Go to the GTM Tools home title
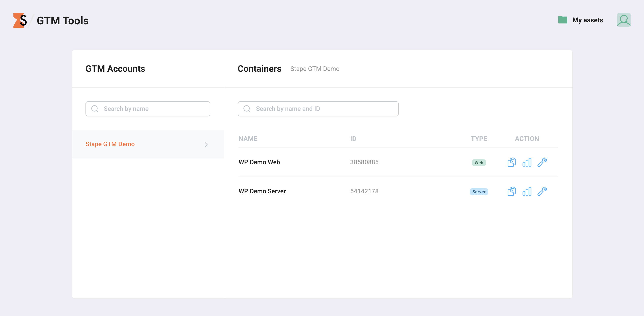Screen dimensions: 644x316 (62, 21)
